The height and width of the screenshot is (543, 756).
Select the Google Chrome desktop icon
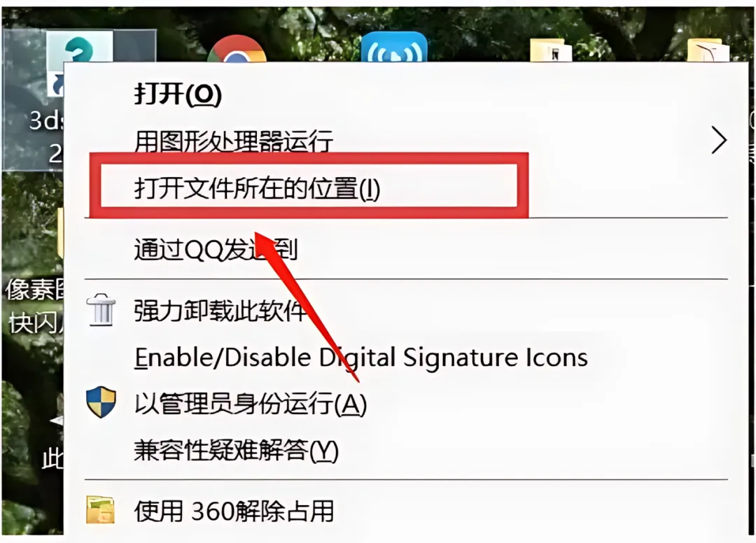pos(237,49)
